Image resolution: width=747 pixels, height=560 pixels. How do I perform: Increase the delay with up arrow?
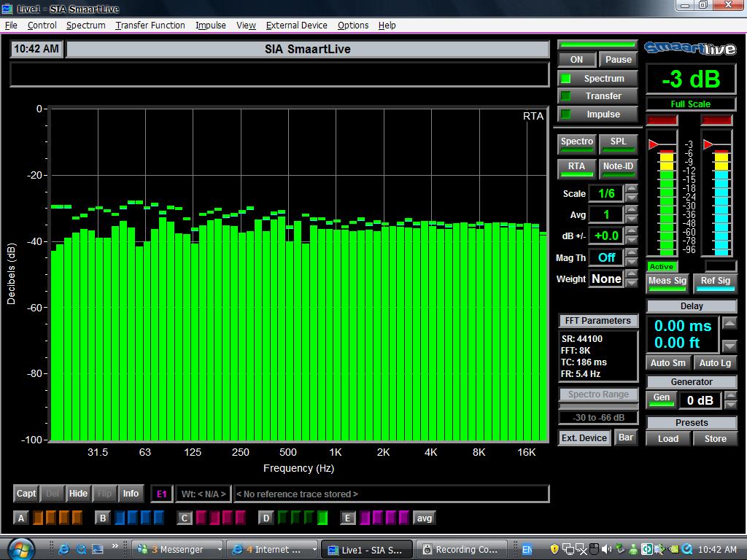coord(729,323)
